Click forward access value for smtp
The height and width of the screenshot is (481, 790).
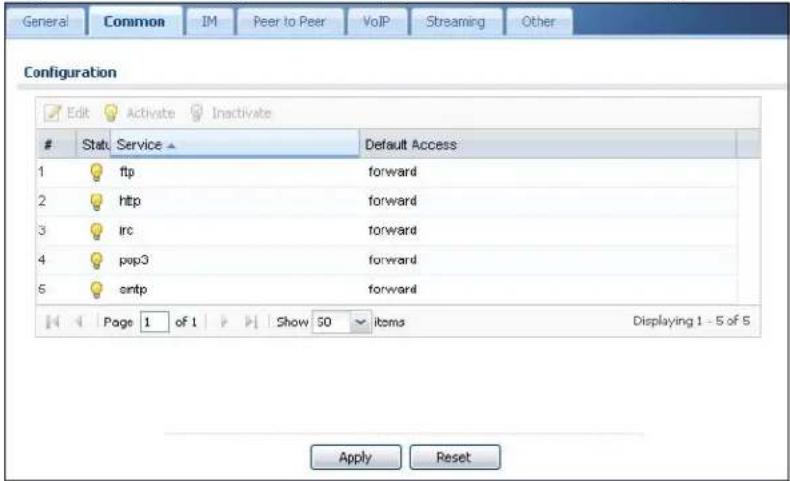coord(392,289)
